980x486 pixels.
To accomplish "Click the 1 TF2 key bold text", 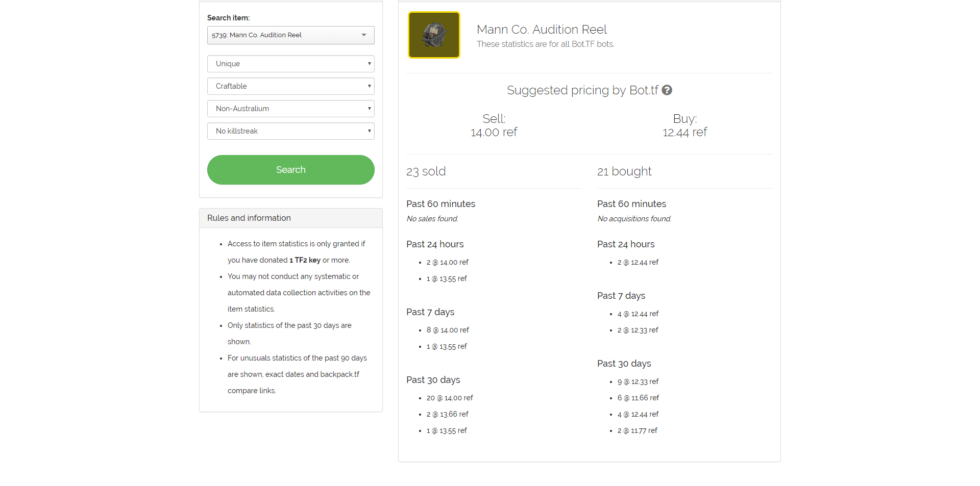I will (305, 260).
